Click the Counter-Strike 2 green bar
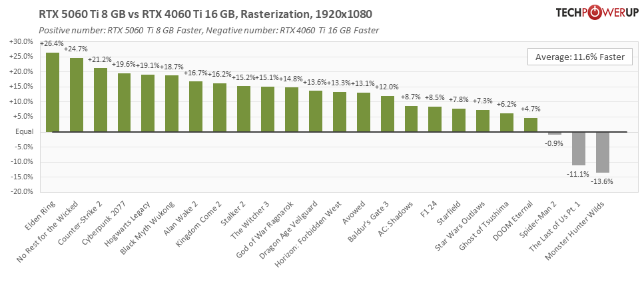The image size is (644, 282). point(101,100)
